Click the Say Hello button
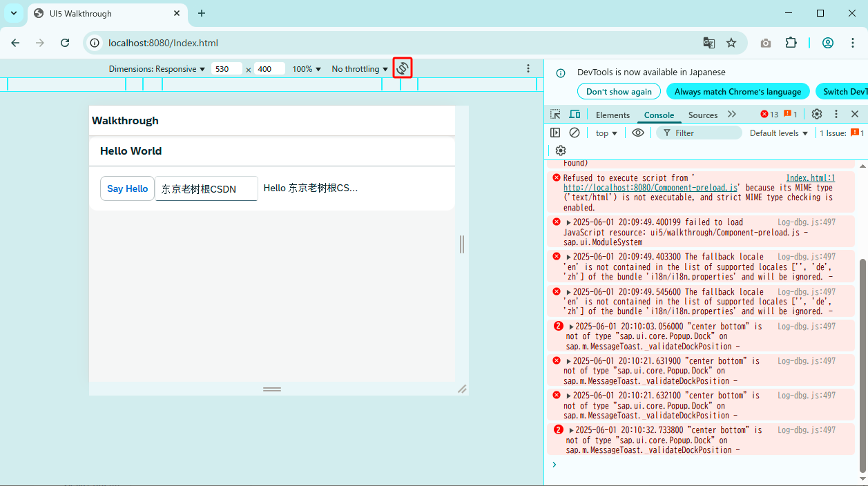868x486 pixels. [127, 188]
